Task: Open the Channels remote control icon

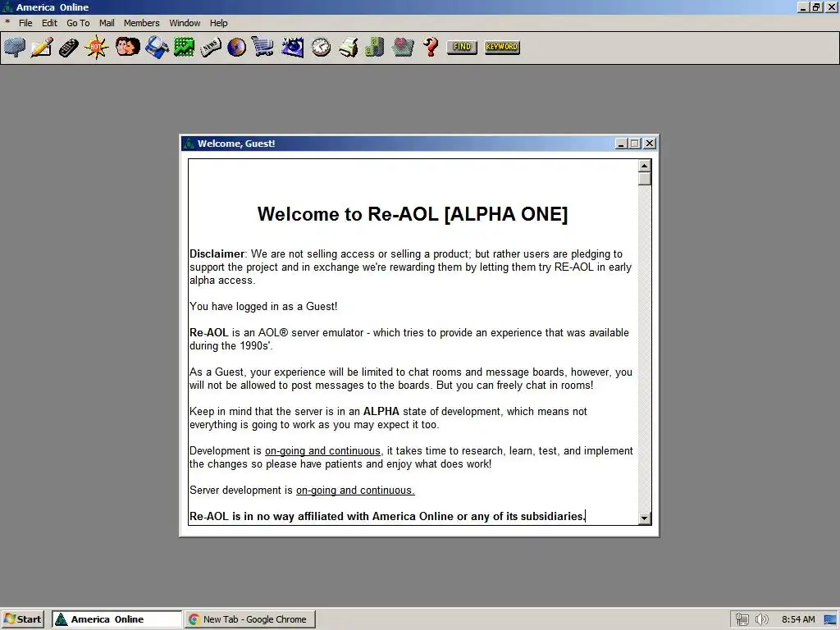Action: tap(69, 47)
